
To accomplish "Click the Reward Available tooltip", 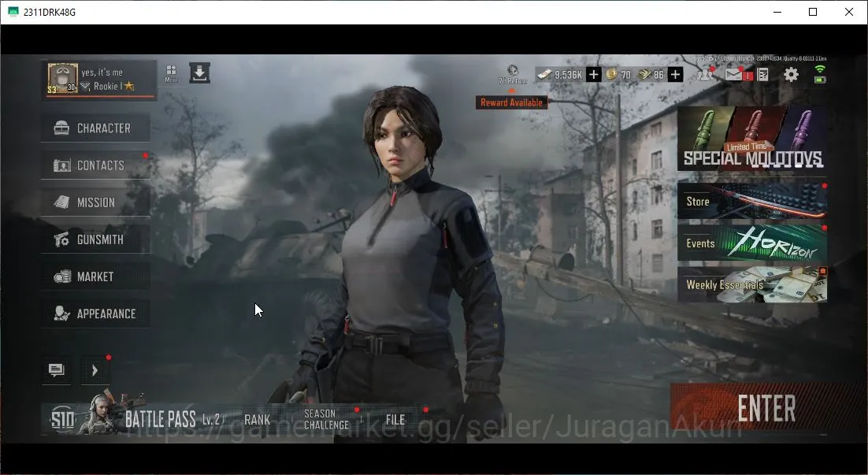I will (511, 102).
